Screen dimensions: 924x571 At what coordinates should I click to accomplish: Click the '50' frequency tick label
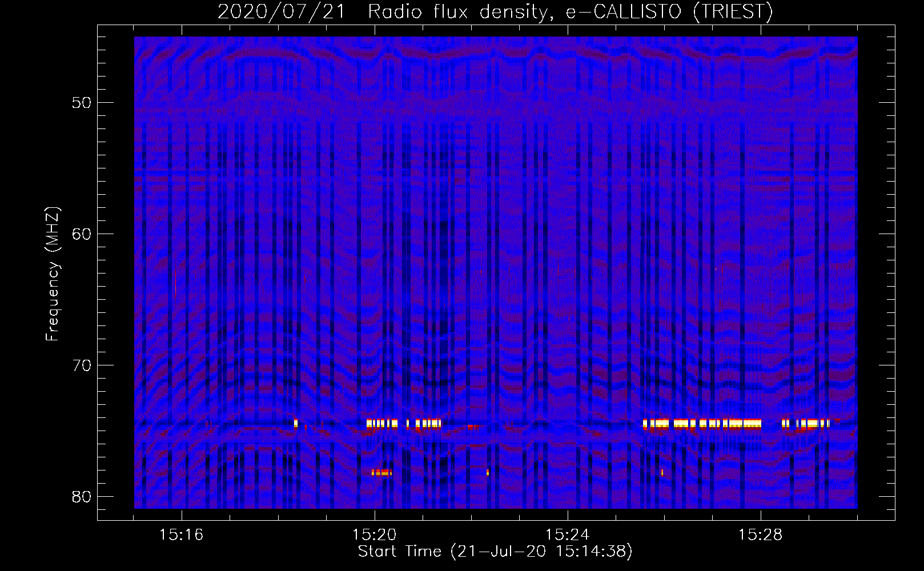point(82,103)
